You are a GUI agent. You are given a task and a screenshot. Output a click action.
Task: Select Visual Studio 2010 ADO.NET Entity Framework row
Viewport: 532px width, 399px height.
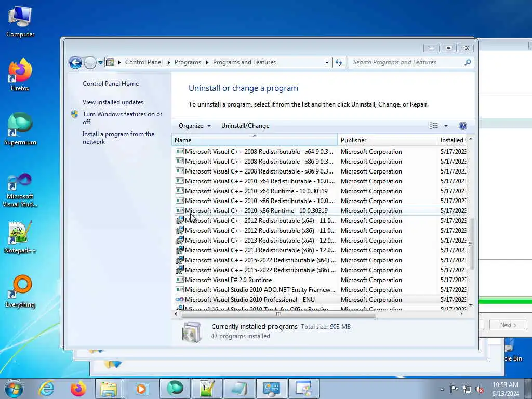tap(321, 290)
